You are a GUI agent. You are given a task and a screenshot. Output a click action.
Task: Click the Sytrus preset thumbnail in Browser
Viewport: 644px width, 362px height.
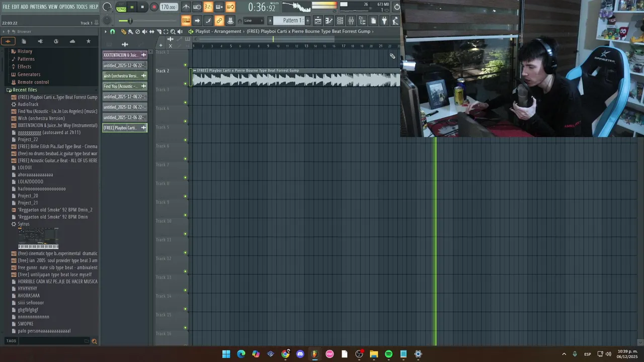pyautogui.click(x=38, y=238)
